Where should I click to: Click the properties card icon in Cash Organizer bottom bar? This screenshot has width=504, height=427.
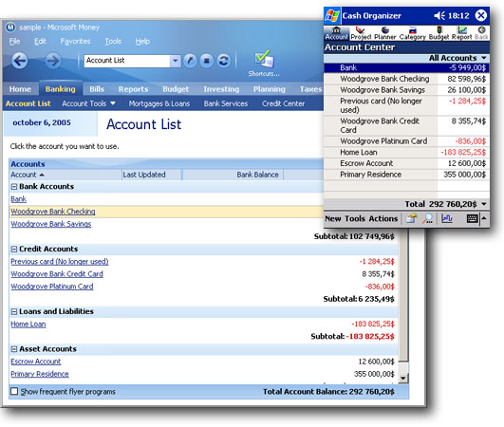[411, 218]
